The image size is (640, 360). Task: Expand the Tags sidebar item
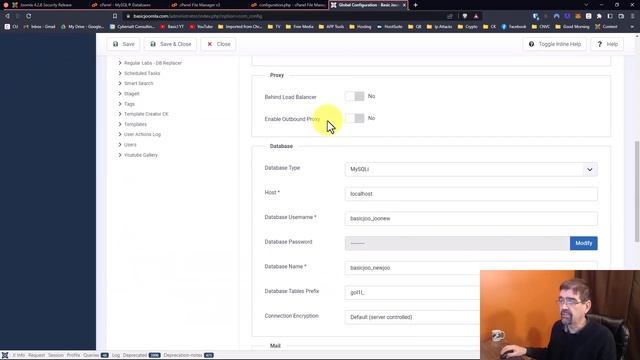(126, 104)
